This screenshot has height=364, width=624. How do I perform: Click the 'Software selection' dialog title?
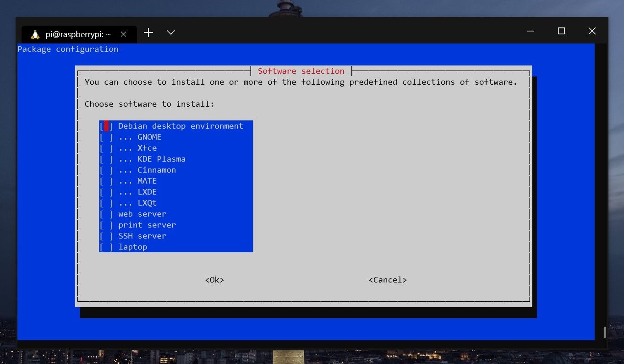301,71
